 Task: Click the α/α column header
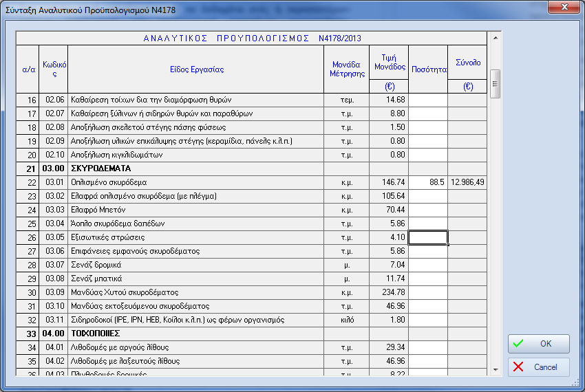click(28, 69)
